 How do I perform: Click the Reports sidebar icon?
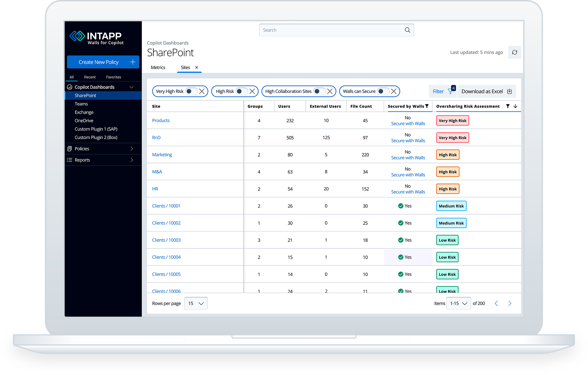tap(69, 160)
